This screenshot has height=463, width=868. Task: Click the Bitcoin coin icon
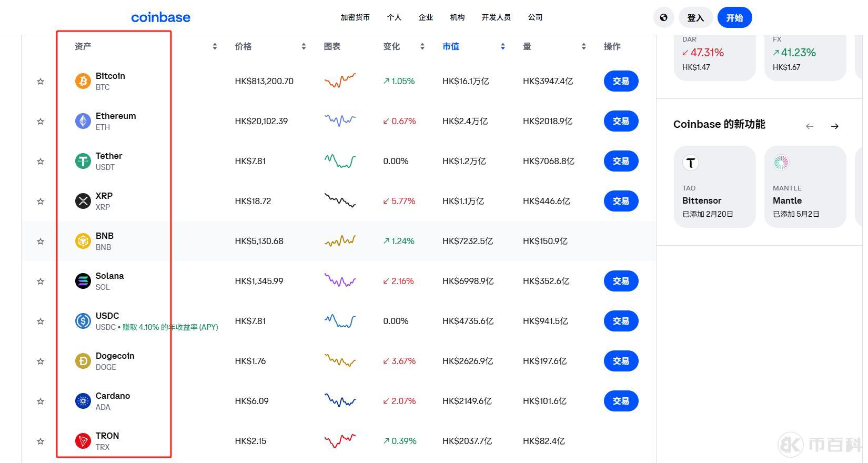(83, 81)
